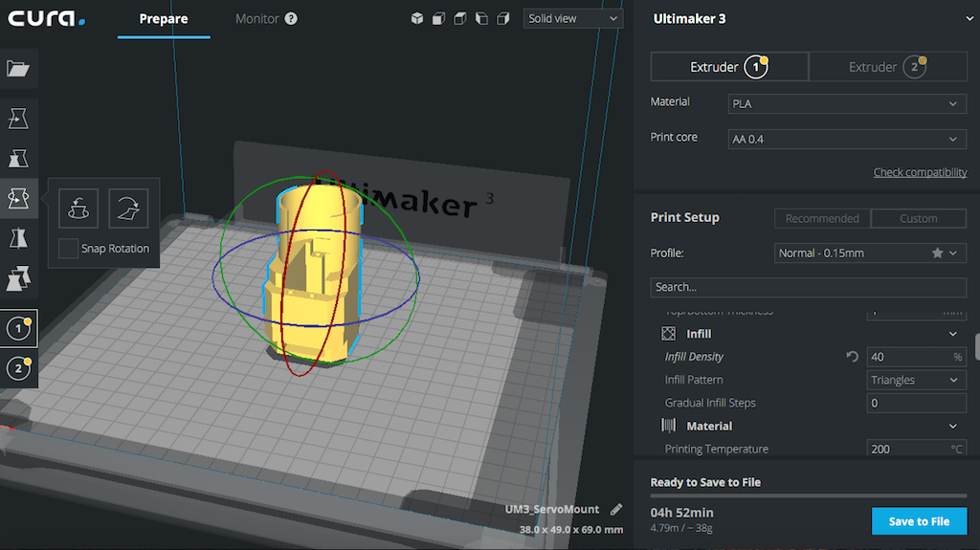The image size is (980, 550).
Task: Click the Material category barcode icon
Action: pos(668,426)
